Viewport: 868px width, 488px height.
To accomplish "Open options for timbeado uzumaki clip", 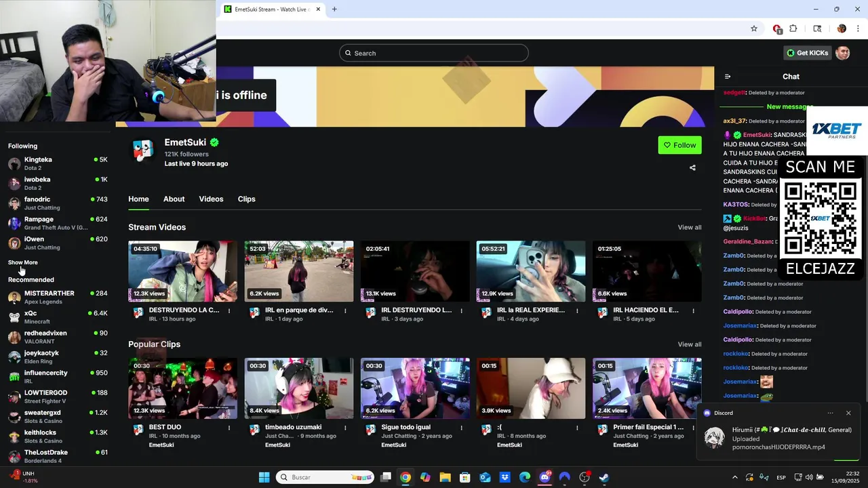I will click(345, 428).
